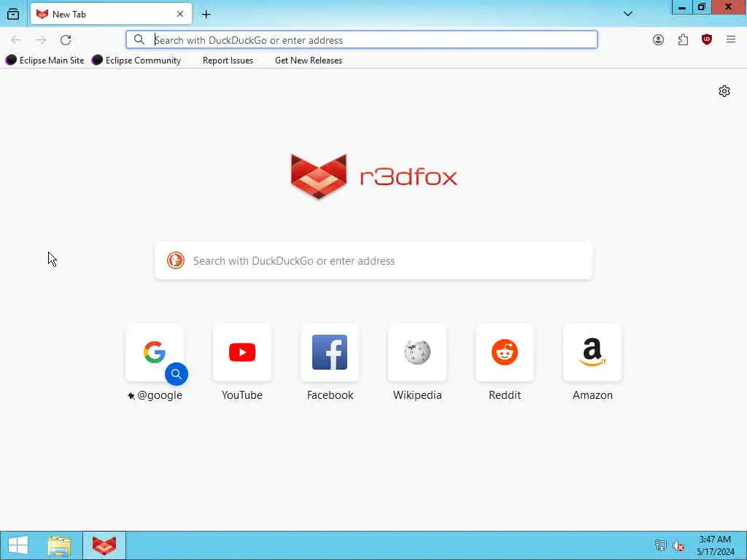
Task: Open the Firefox View tab icon
Action: (x=13, y=15)
